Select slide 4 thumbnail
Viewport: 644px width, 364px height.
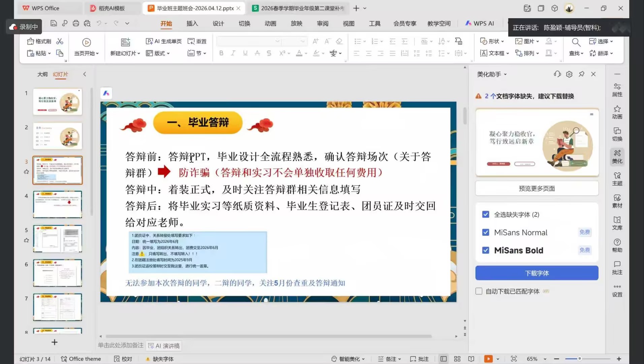[x=57, y=204]
